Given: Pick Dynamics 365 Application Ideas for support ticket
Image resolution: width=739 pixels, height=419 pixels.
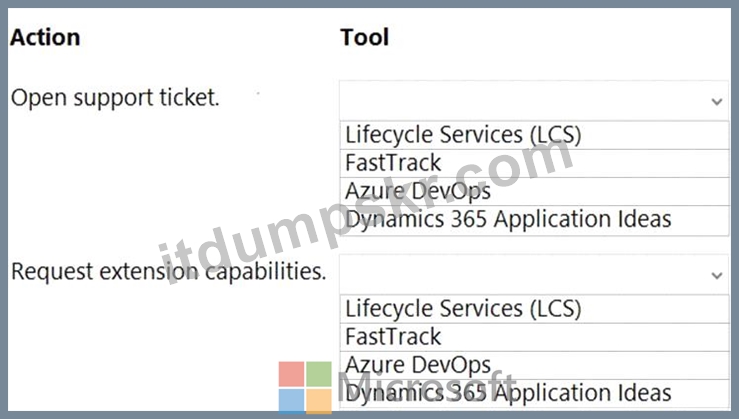Looking at the screenshot, I should [534, 220].
